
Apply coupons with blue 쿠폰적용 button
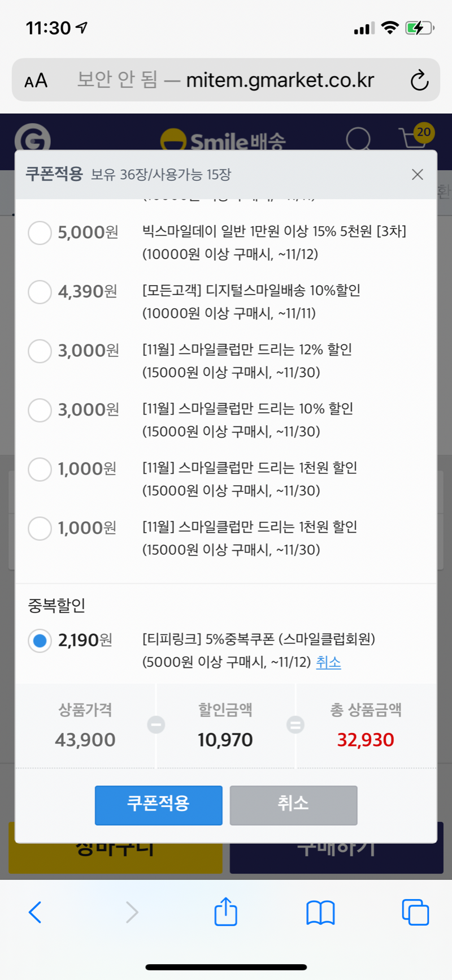coord(158,805)
